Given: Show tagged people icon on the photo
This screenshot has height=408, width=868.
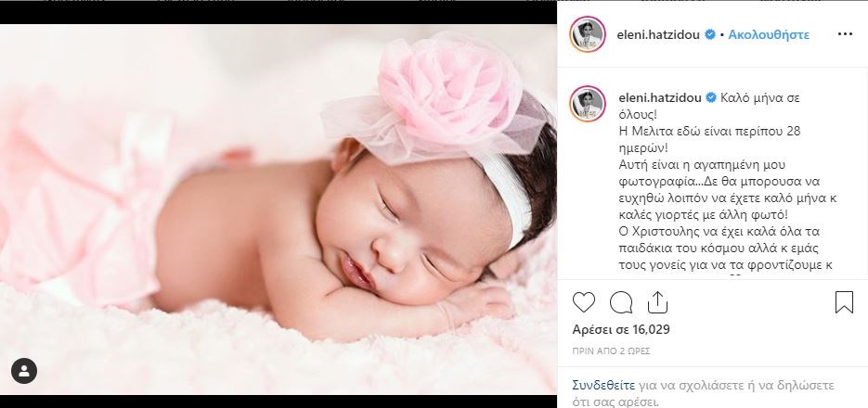Looking at the screenshot, I should click(x=24, y=371).
